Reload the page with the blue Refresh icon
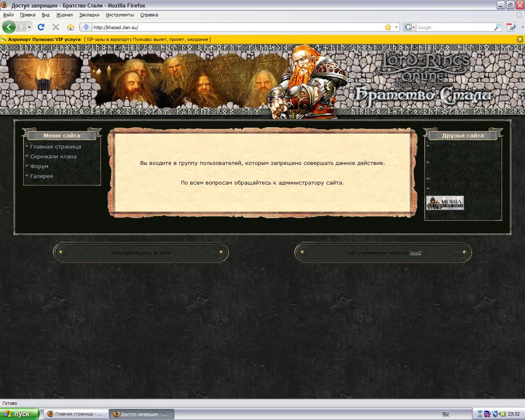Viewport: 525px width, 420px height. tap(41, 27)
